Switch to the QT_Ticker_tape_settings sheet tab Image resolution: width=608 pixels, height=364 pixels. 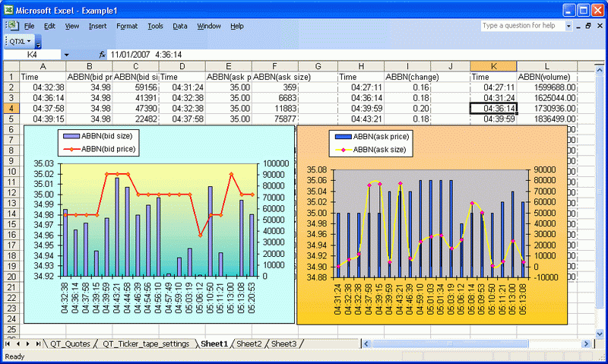144,344
